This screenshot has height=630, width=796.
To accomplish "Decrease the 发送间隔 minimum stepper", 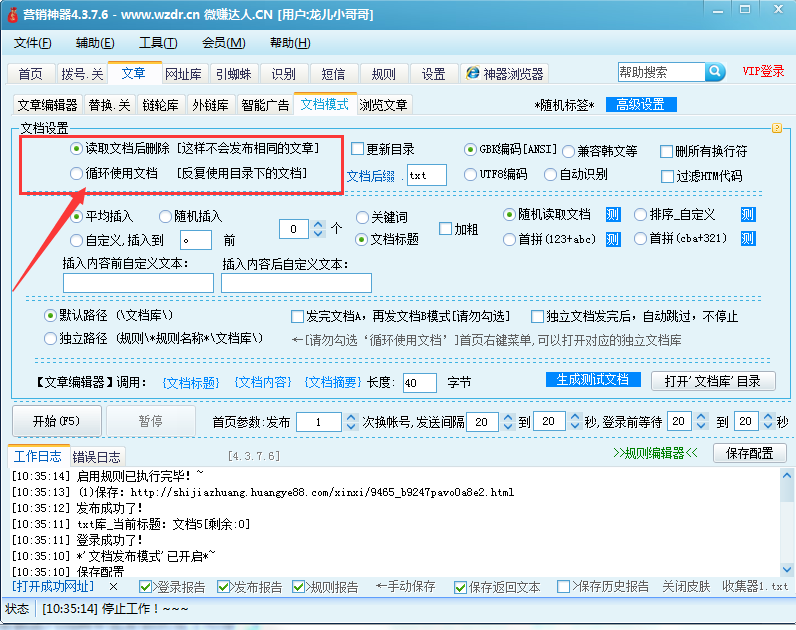I will click(508, 426).
